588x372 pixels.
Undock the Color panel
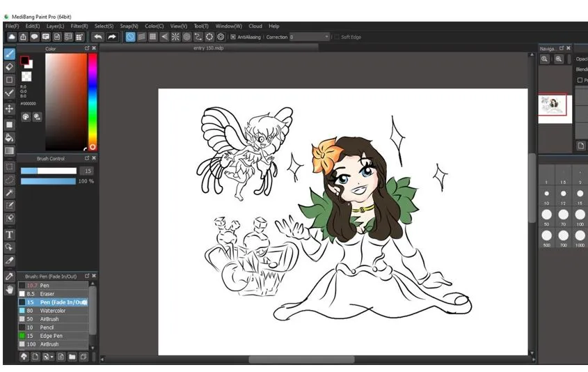pyautogui.click(x=87, y=48)
